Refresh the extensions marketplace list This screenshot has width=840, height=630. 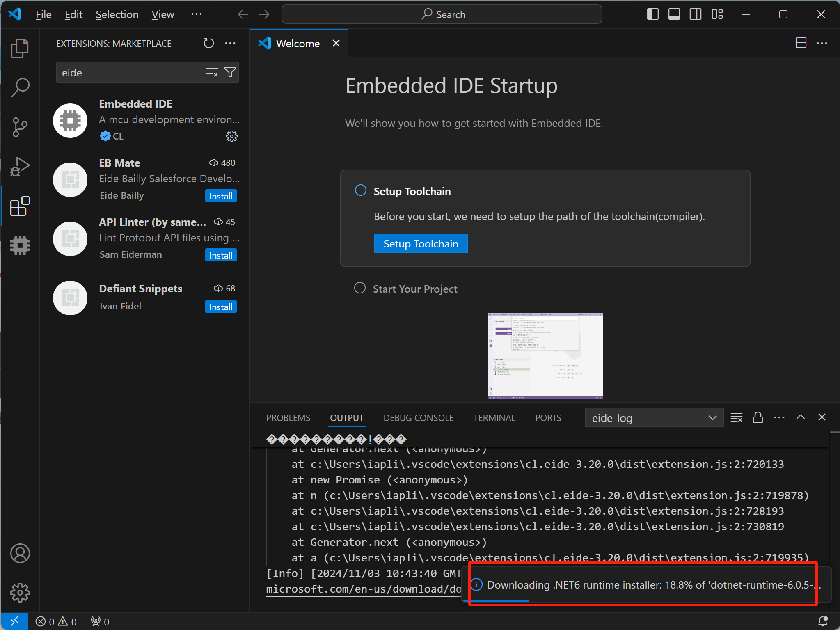208,43
